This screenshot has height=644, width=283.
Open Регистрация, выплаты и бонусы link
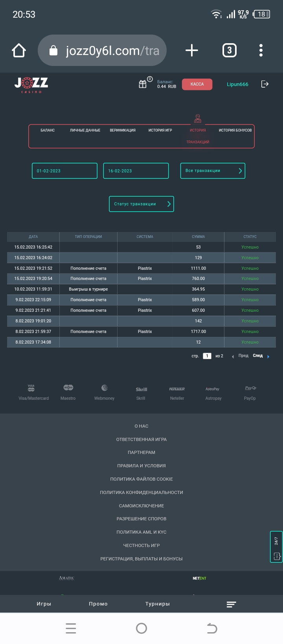[x=141, y=559]
